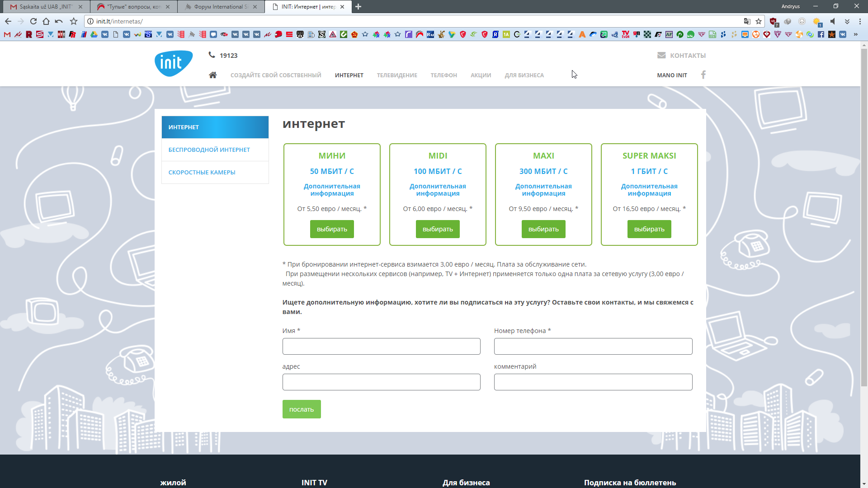Open ТЕЛЕВИДЕНИЕ menu item
Viewport: 868px width, 488px height.
click(397, 75)
